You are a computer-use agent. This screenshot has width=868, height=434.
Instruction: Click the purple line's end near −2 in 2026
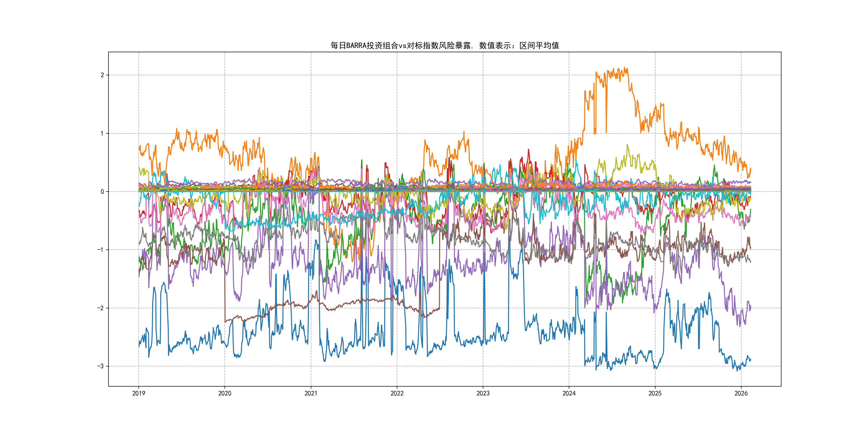tap(750, 306)
